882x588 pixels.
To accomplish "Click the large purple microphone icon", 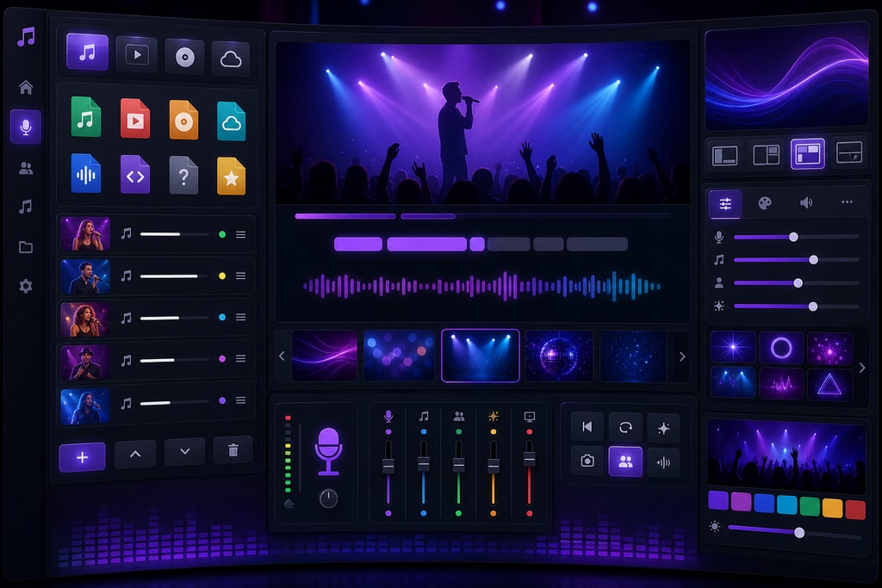I will coord(328,451).
